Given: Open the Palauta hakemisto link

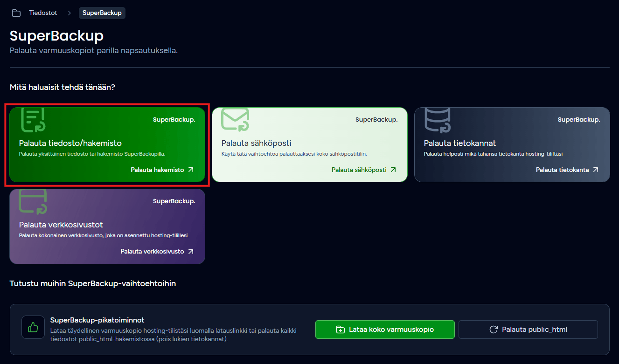Looking at the screenshot, I should 157,170.
